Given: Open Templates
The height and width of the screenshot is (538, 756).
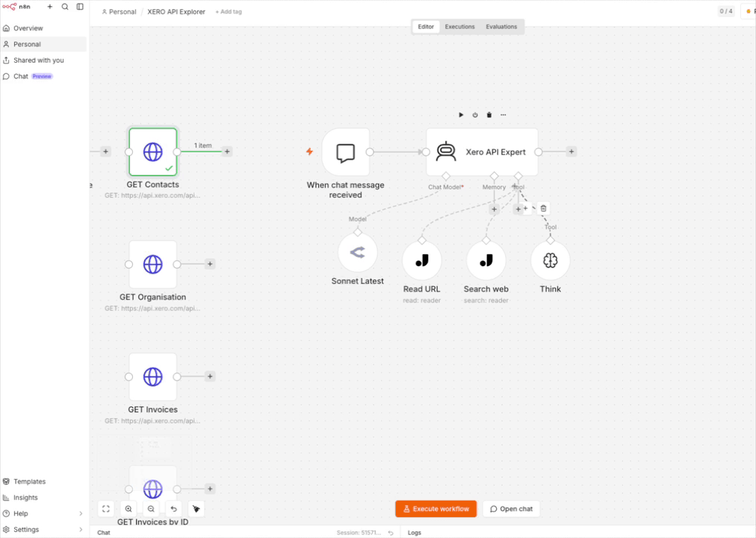Looking at the screenshot, I should 43,481.
